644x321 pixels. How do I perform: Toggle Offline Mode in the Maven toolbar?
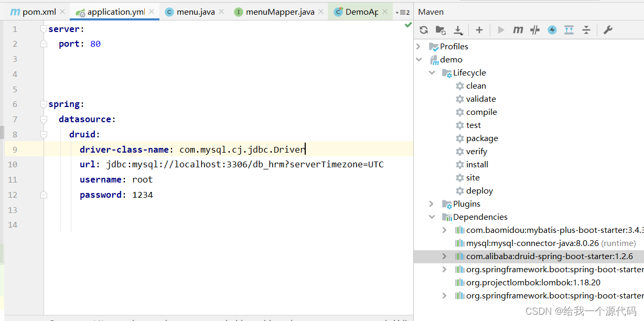[x=552, y=30]
